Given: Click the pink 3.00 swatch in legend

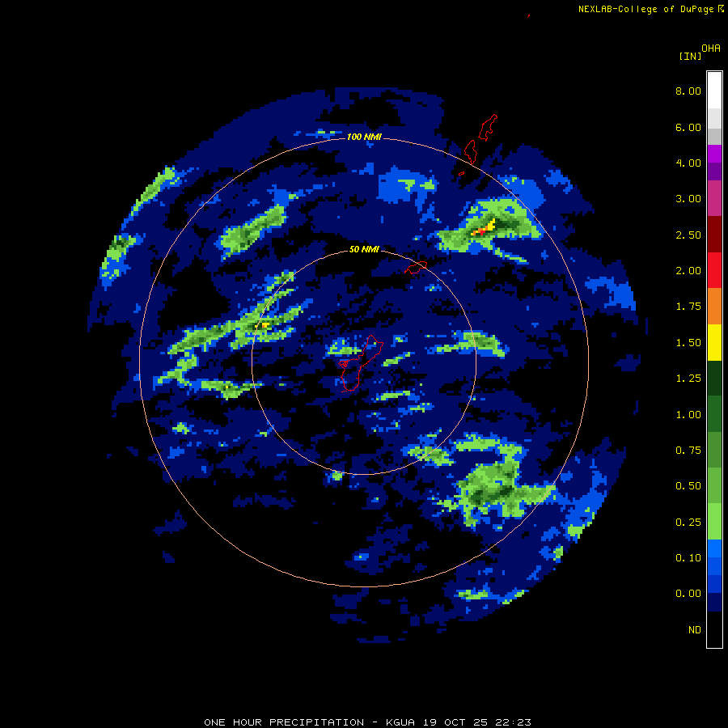Looking at the screenshot, I should click(714, 198).
